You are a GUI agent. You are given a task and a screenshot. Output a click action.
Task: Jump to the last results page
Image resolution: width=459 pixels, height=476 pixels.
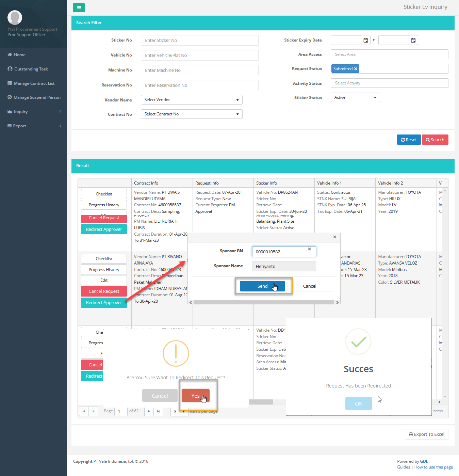(158, 411)
